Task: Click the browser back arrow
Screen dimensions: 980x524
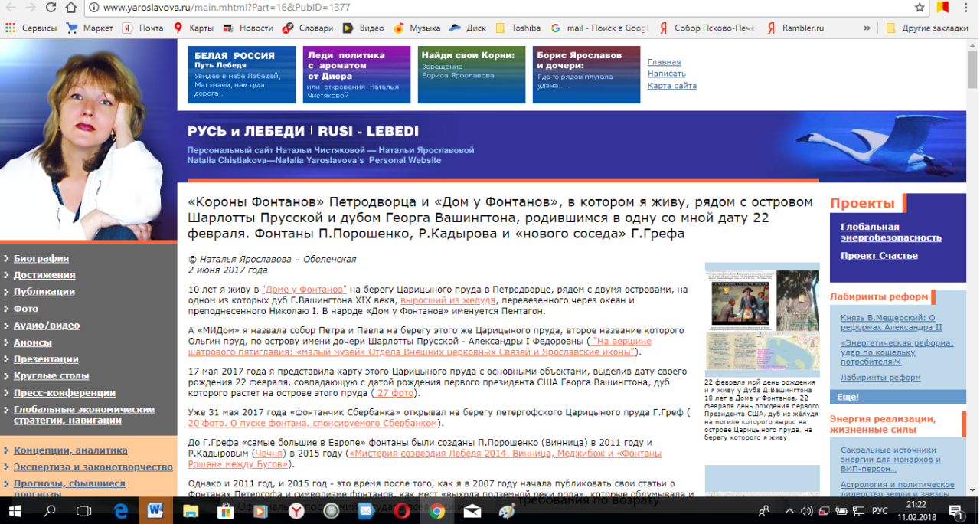Action: (x=10, y=8)
